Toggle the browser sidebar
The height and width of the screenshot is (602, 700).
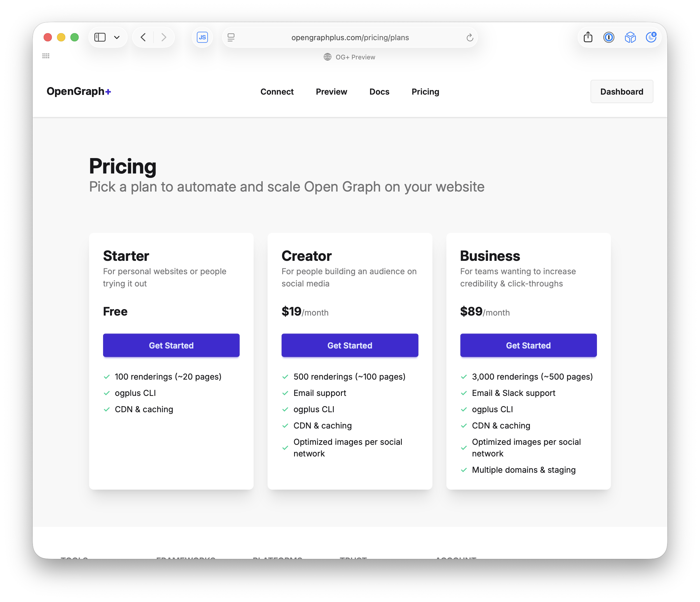[x=100, y=37]
